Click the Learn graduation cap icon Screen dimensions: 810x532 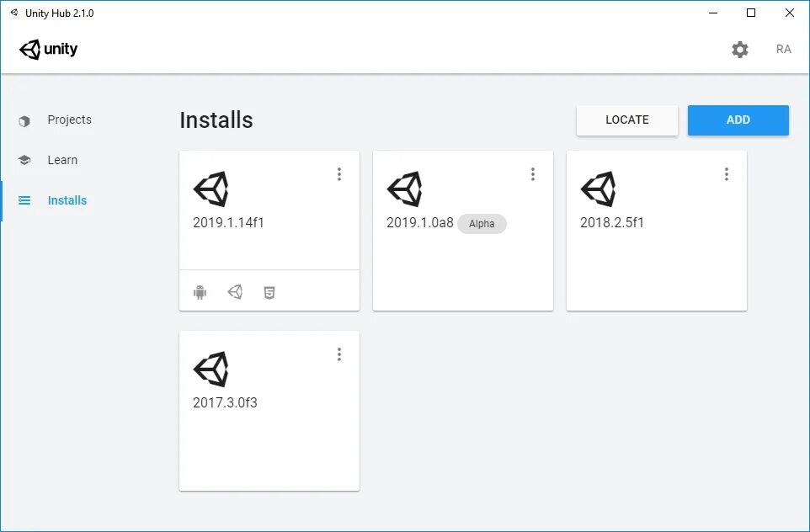pyautogui.click(x=24, y=160)
